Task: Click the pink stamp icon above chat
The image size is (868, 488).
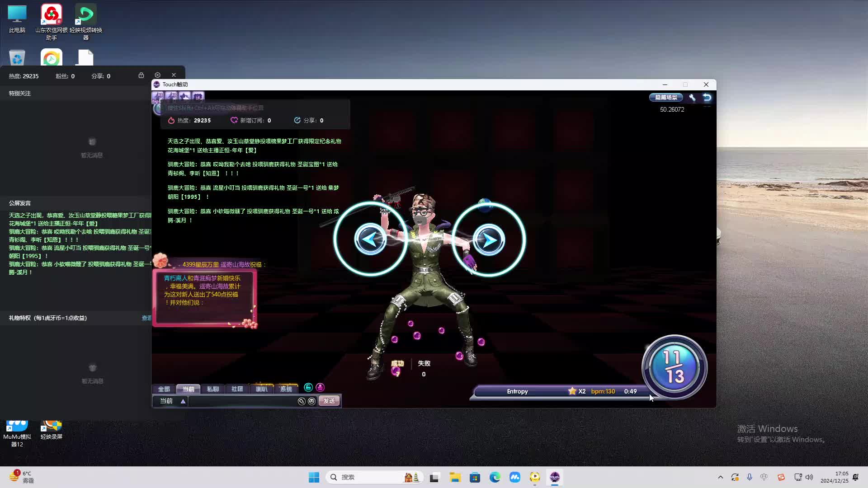Action: (x=320, y=387)
